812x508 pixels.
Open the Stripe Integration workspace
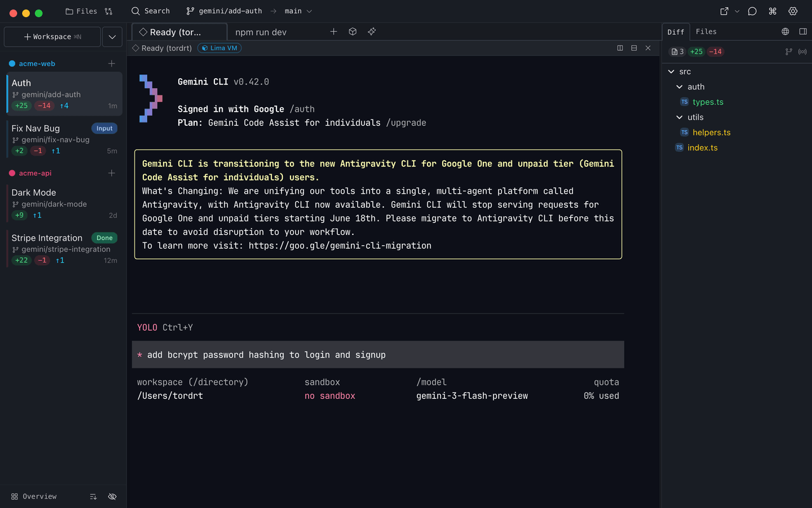64,248
